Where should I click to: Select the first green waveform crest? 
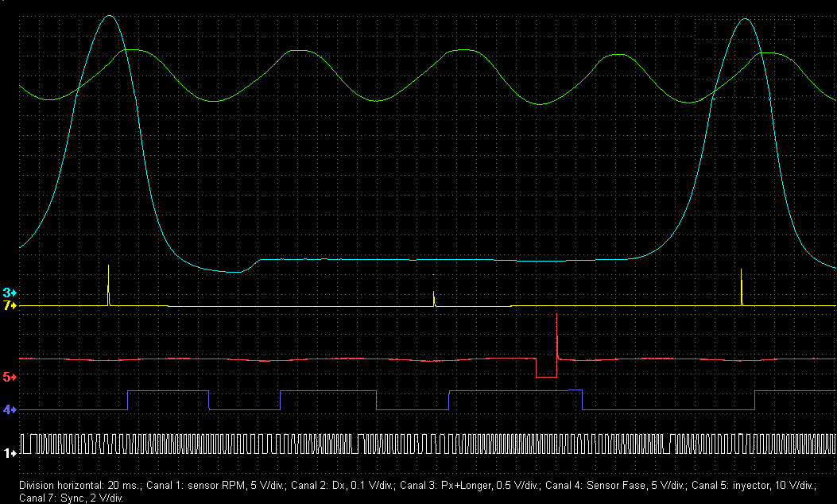(132, 50)
